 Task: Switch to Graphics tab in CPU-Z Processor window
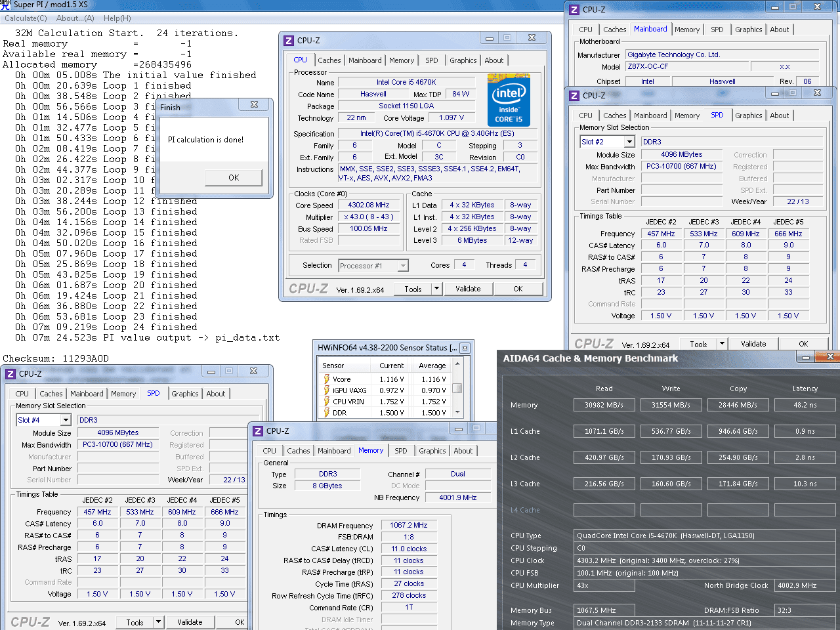[x=463, y=60]
